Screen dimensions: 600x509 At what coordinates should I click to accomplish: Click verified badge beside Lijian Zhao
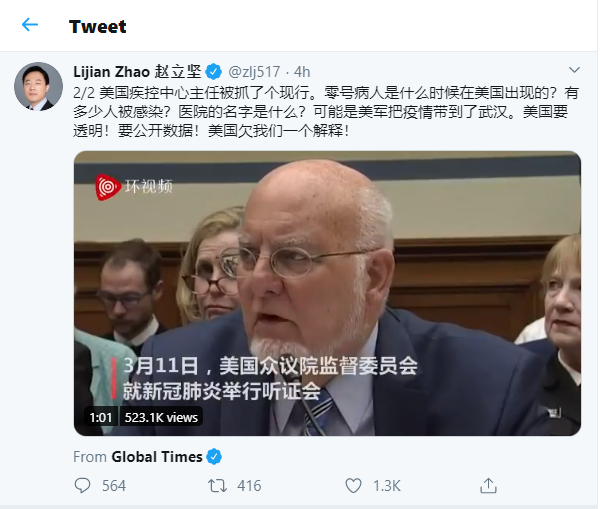click(214, 72)
